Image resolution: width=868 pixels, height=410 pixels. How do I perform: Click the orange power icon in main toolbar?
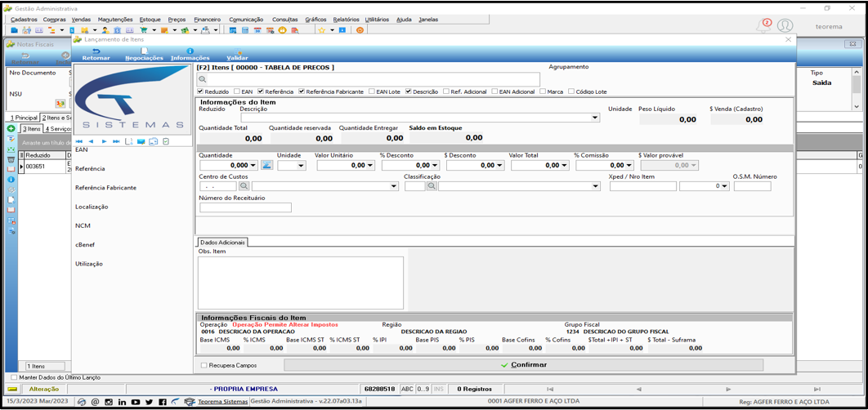[360, 30]
